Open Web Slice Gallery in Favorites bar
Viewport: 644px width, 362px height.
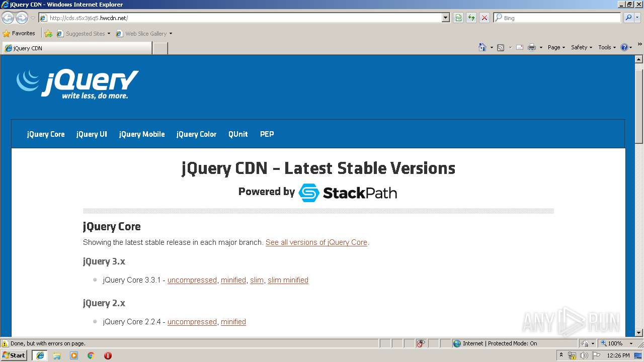click(144, 34)
